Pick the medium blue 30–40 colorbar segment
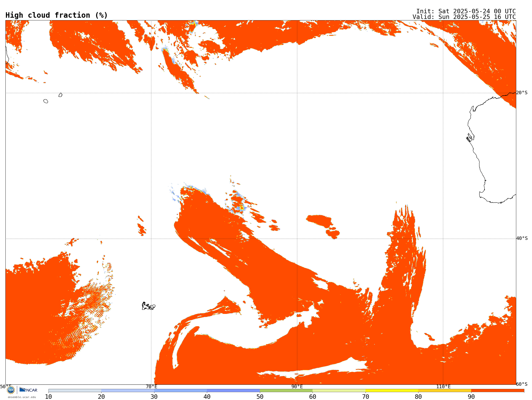532x400 pixels. 181,391
